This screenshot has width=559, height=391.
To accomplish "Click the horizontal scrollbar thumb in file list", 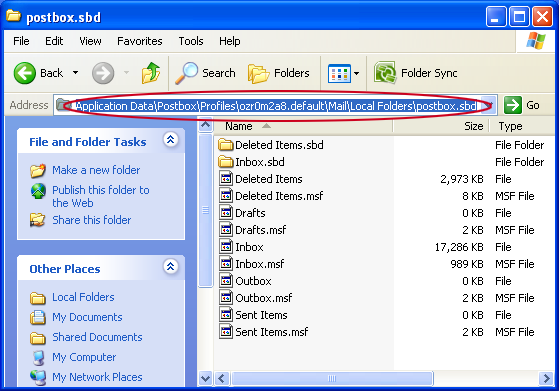I will [x=332, y=378].
